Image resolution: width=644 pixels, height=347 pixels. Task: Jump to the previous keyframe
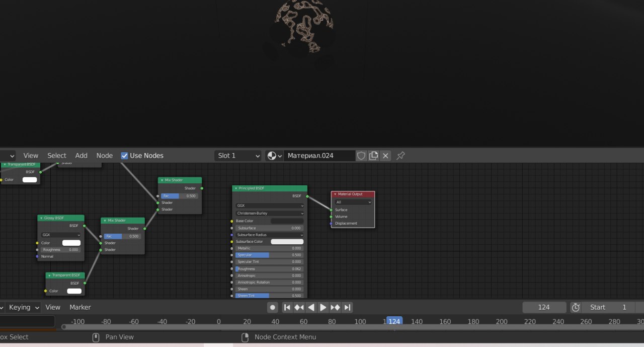[x=299, y=307]
